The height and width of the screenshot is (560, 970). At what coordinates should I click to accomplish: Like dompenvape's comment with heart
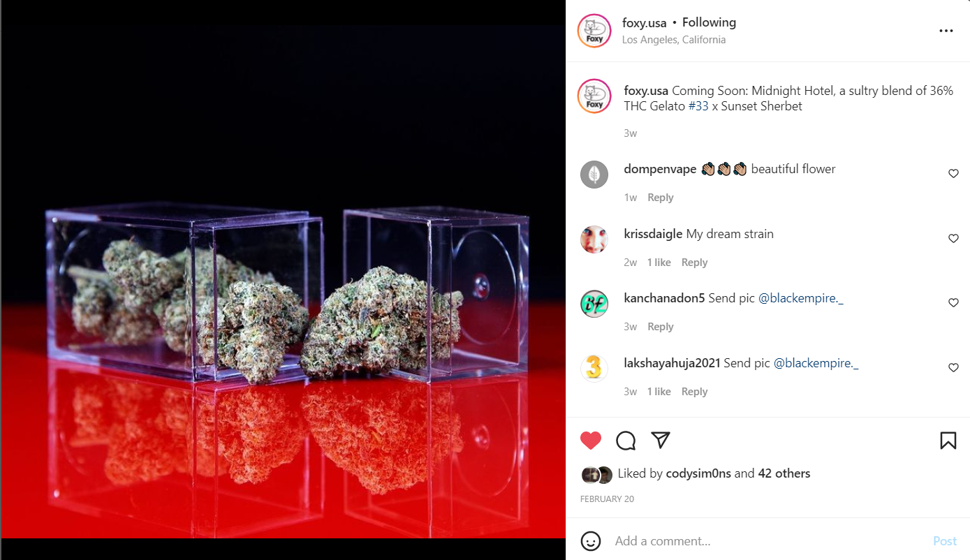[953, 173]
